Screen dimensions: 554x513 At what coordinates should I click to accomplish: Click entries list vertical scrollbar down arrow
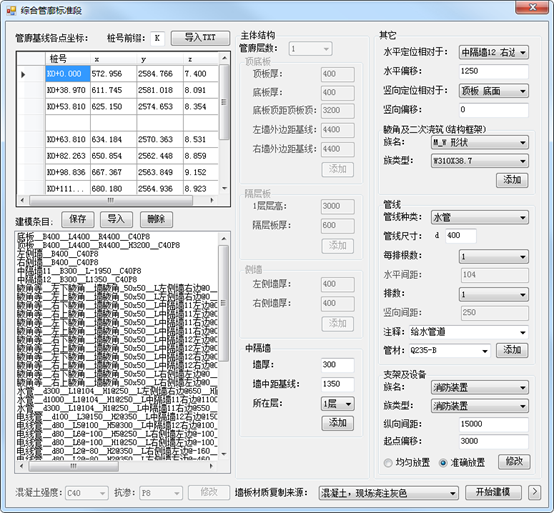(224, 454)
